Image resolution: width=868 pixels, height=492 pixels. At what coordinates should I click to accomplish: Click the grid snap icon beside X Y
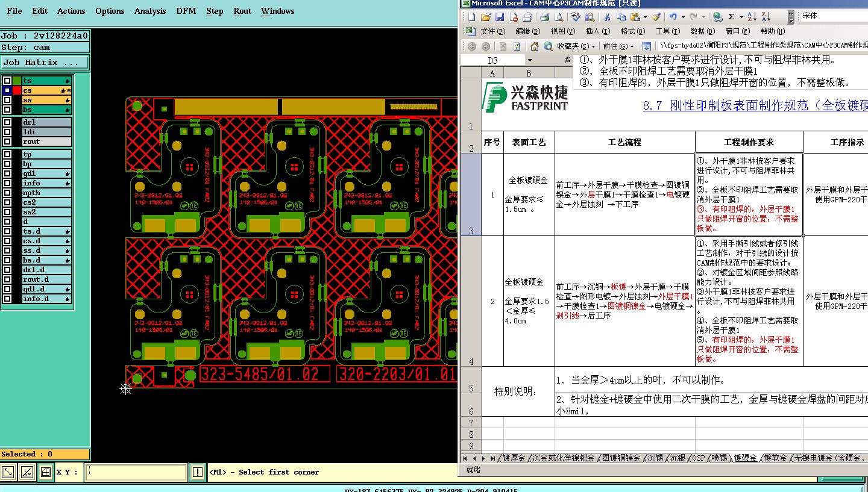[46, 472]
